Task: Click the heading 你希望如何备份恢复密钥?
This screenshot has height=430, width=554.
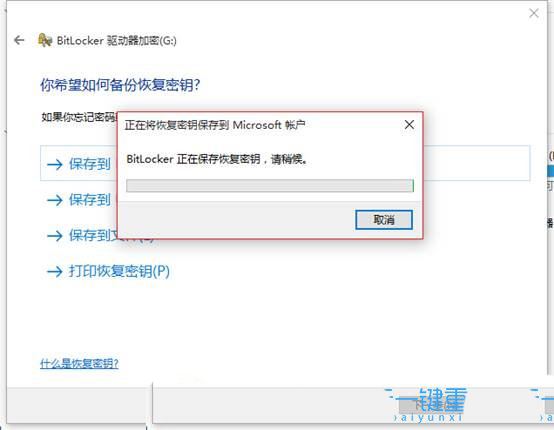Action: tap(120, 85)
